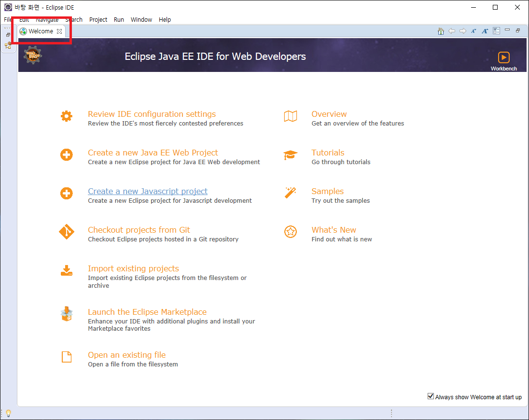Viewport: 529px width, 420px height.
Task: Click the plus icon for Javascript project
Action: (67, 193)
